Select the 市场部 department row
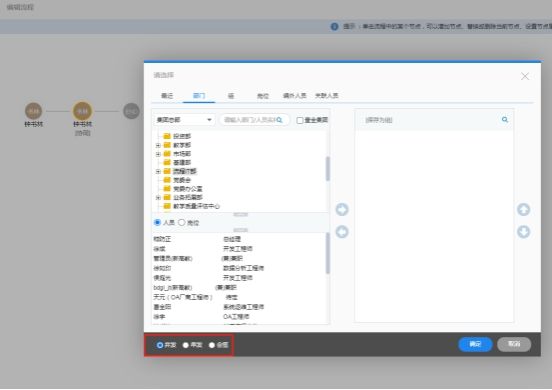Image resolution: width=552 pixels, height=390 pixels. coord(182,154)
